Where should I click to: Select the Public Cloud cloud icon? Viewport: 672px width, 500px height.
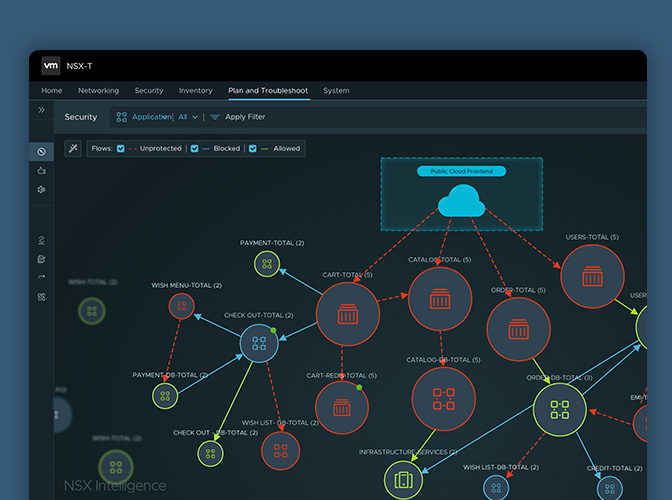462,201
